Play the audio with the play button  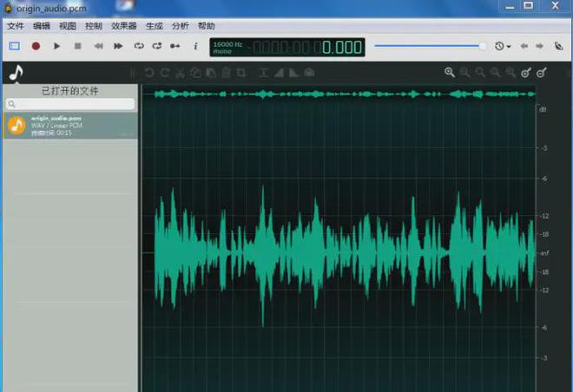pos(56,46)
